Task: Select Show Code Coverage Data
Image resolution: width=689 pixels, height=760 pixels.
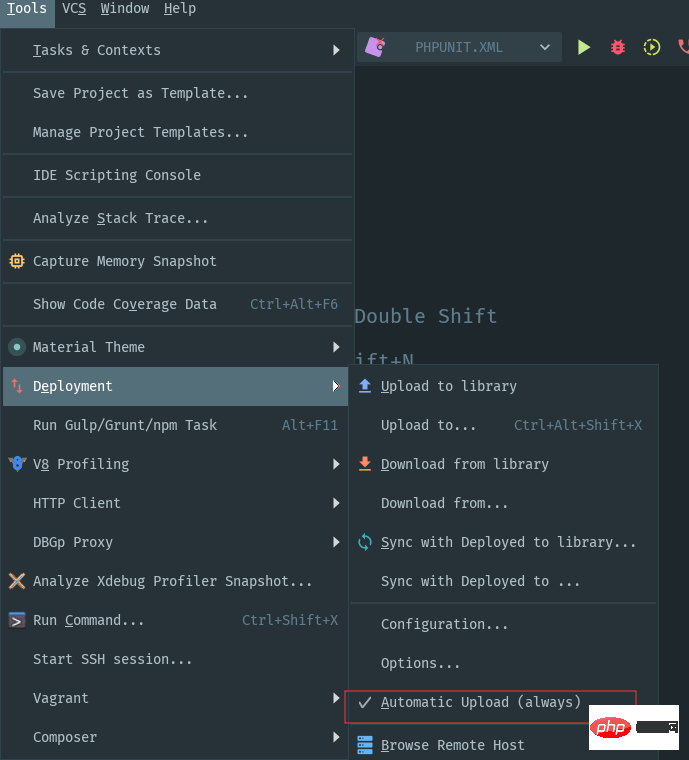Action: (177, 304)
